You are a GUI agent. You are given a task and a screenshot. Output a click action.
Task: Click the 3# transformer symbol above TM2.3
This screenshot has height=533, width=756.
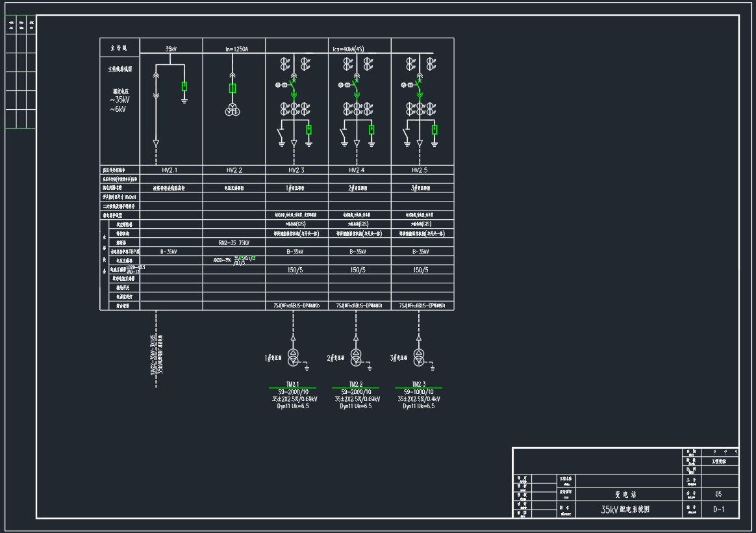point(419,356)
